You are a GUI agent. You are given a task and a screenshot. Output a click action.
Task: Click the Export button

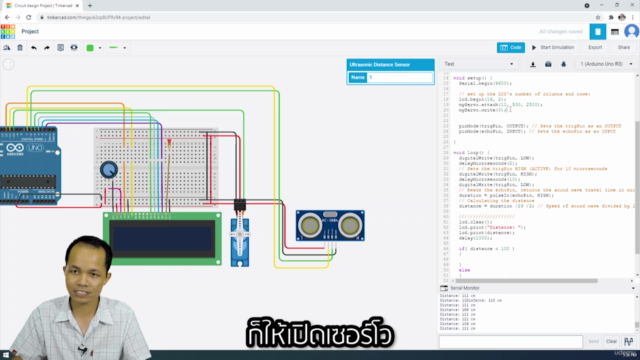595,47
